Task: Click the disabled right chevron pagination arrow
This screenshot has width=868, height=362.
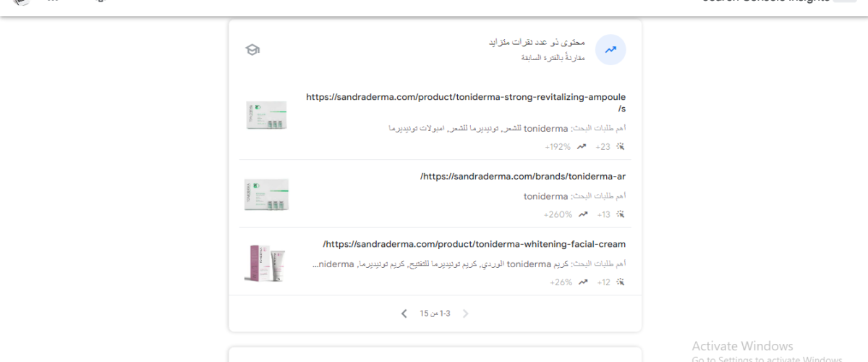Action: (x=466, y=313)
